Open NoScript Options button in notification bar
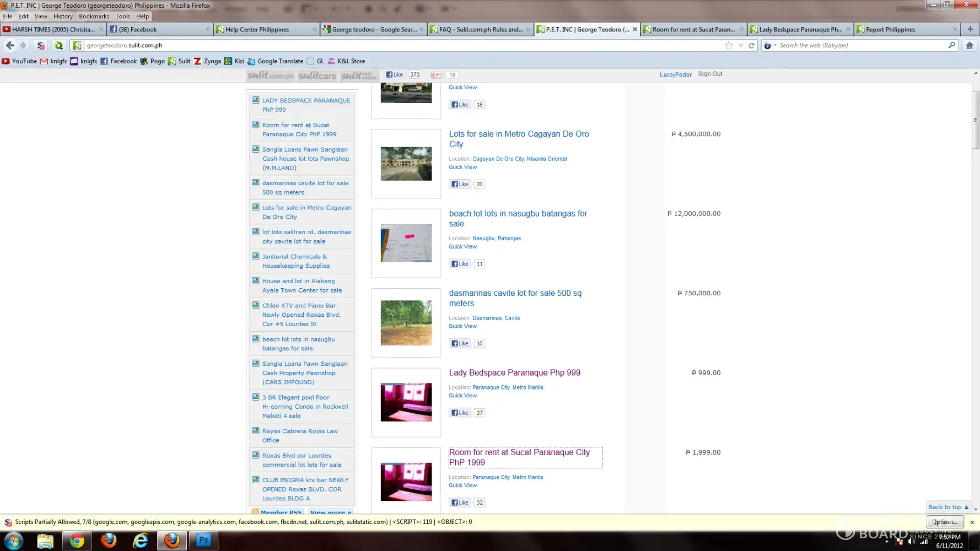Image resolution: width=980 pixels, height=551 pixels. [945, 522]
